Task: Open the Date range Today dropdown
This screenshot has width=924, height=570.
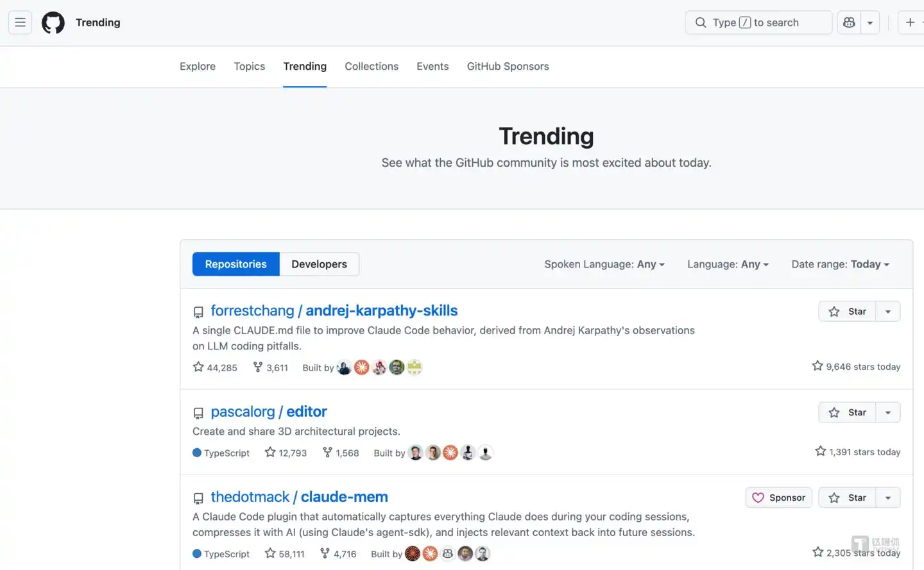Action: pyautogui.click(x=840, y=264)
